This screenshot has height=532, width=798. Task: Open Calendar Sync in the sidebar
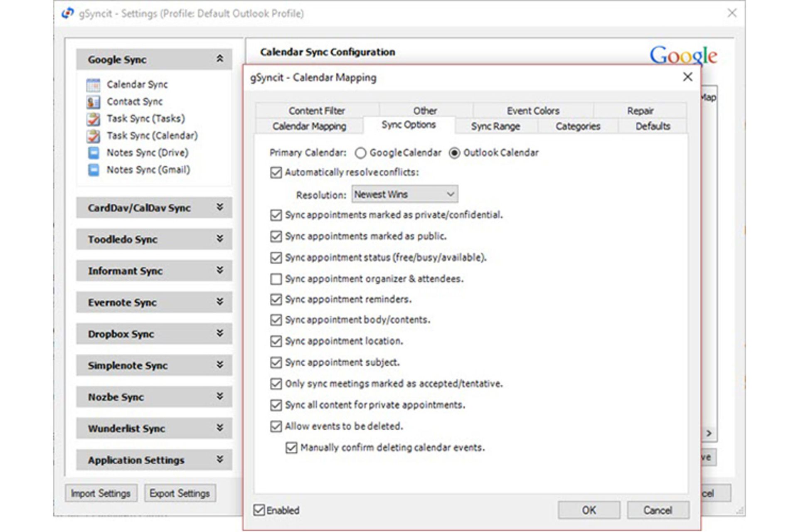pyautogui.click(x=137, y=85)
